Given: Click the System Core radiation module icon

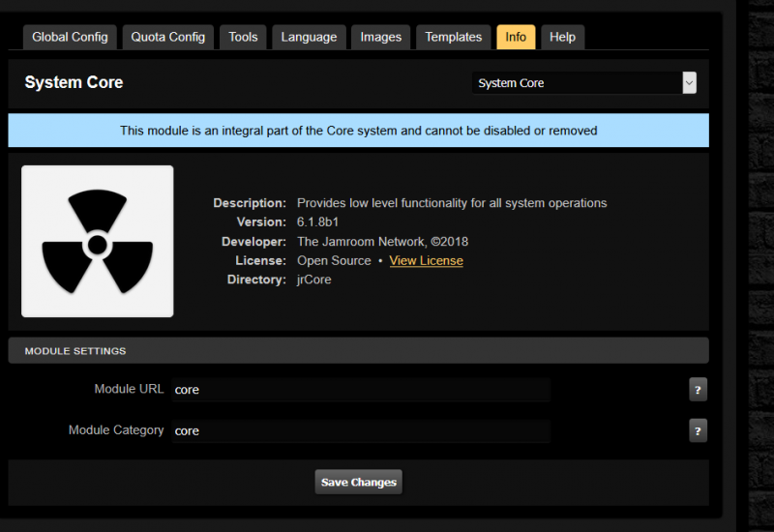Looking at the screenshot, I should pyautogui.click(x=98, y=241).
